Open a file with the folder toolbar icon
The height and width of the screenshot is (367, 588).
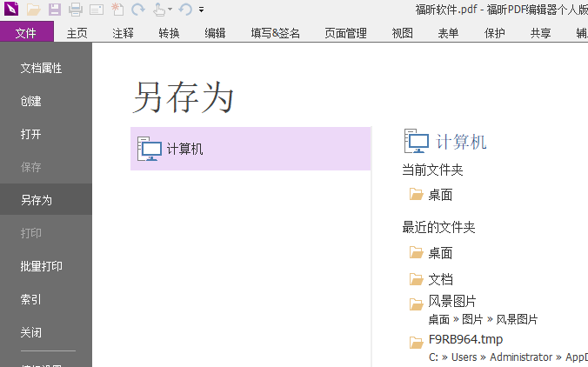click(x=34, y=10)
